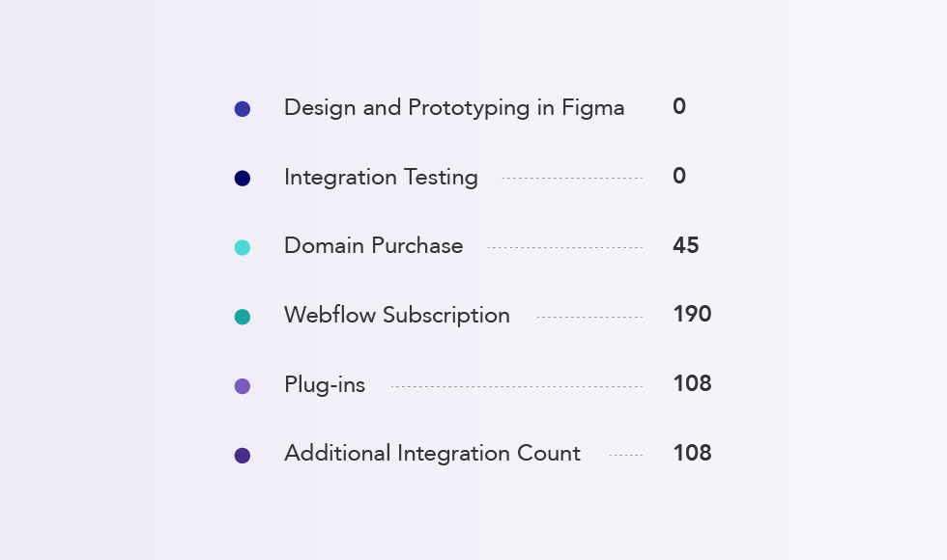Click the 108 value for Plug-ins
This screenshot has width=947, height=560.
[x=692, y=384]
